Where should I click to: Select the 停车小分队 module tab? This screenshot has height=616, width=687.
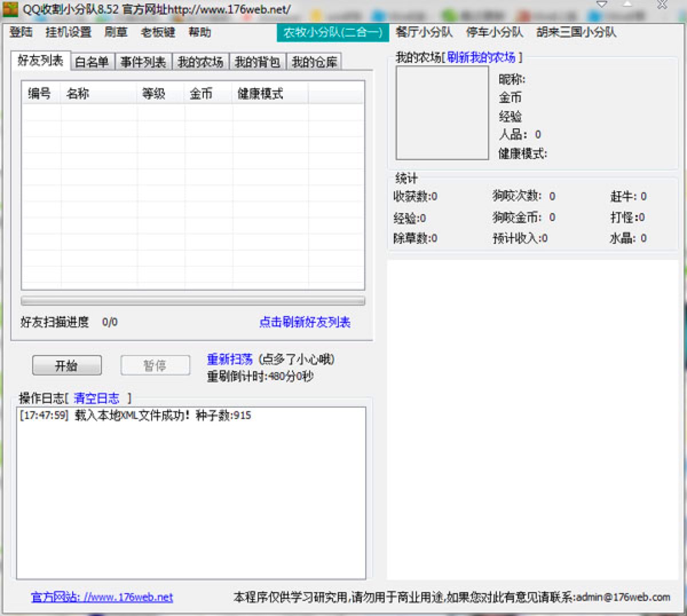493,33
